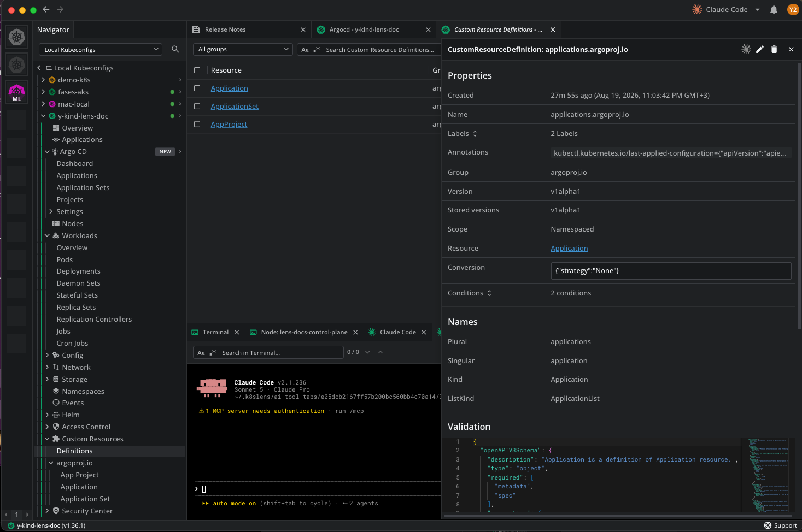The width and height of the screenshot is (802, 532).
Task: Click the Conversion strategy value box
Action: coord(671,271)
